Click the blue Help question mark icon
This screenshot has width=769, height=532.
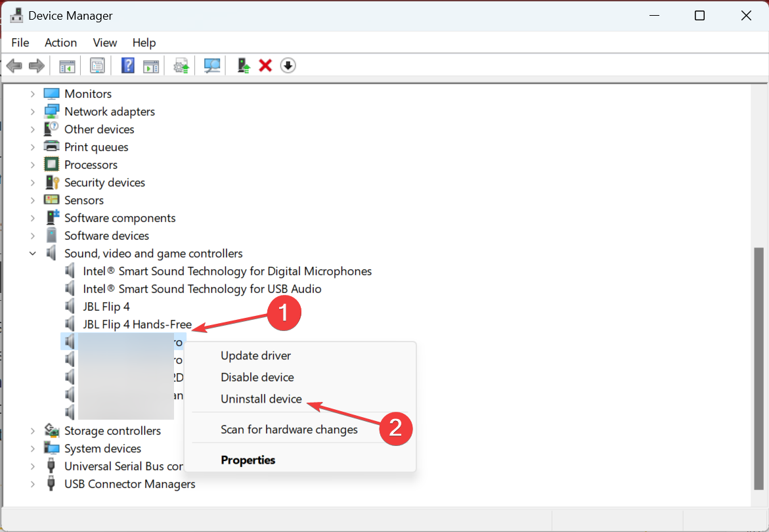pyautogui.click(x=127, y=65)
